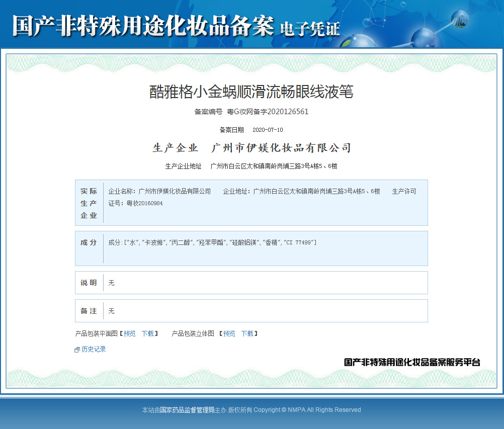Click the 产品包装立体图 label
Image resolution: width=504 pixels, height=429 pixels.
pyautogui.click(x=193, y=333)
